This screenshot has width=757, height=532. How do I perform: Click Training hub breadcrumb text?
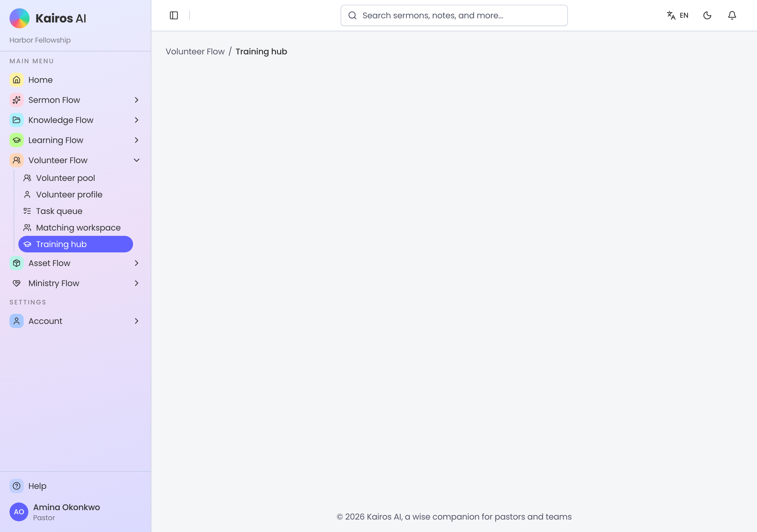261,52
